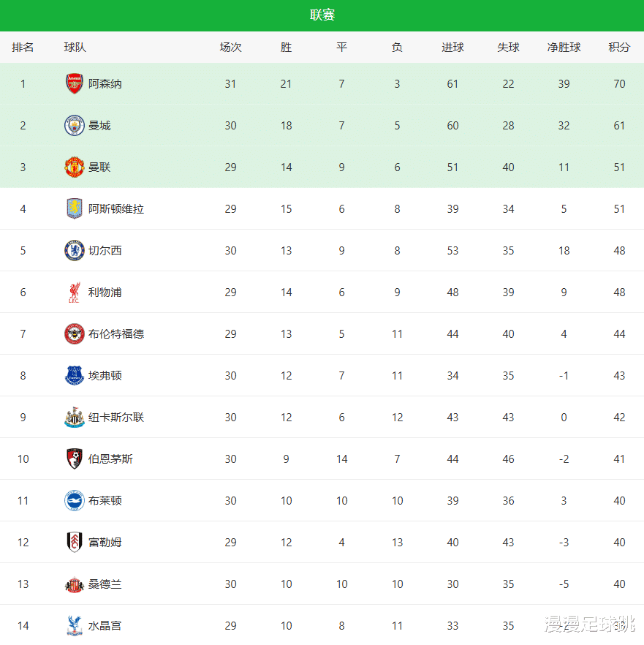The image size is (644, 645).
Task: Open the 阿森纳 team link
Action: (x=105, y=83)
